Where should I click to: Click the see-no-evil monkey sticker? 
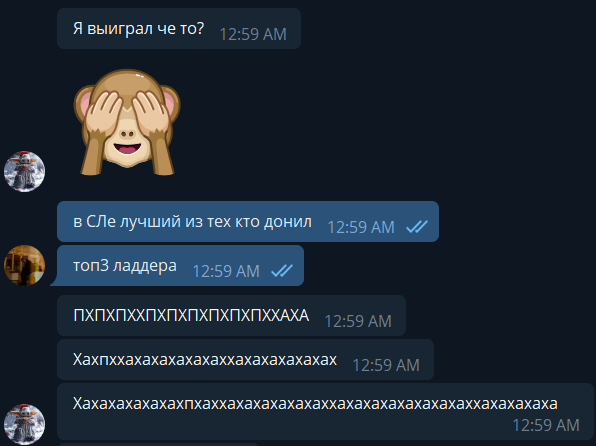point(127,122)
